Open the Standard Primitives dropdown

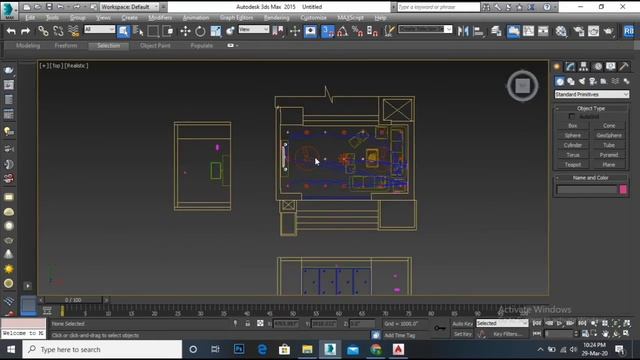(x=591, y=94)
